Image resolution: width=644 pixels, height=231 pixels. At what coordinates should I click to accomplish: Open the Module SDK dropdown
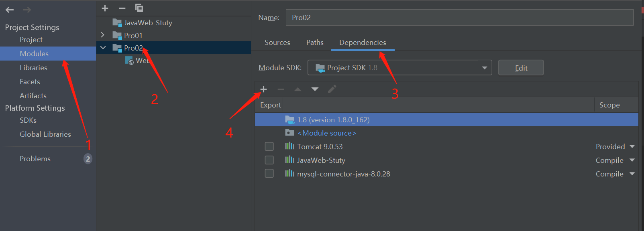[x=399, y=68]
